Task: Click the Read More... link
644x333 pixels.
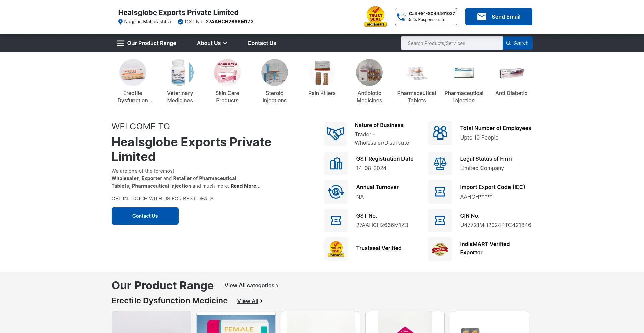Action: pyautogui.click(x=246, y=186)
